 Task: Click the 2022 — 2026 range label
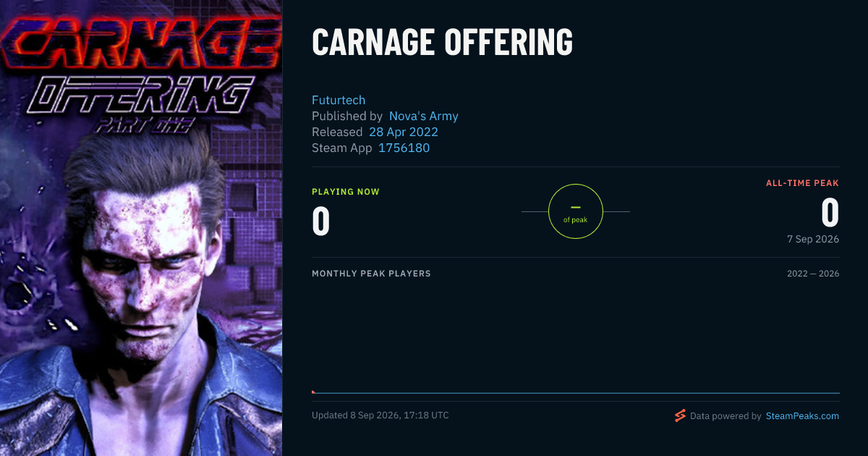[x=813, y=274]
